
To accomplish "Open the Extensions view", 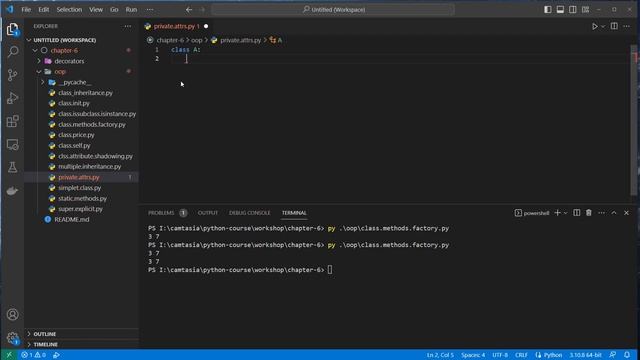I will click(x=13, y=121).
